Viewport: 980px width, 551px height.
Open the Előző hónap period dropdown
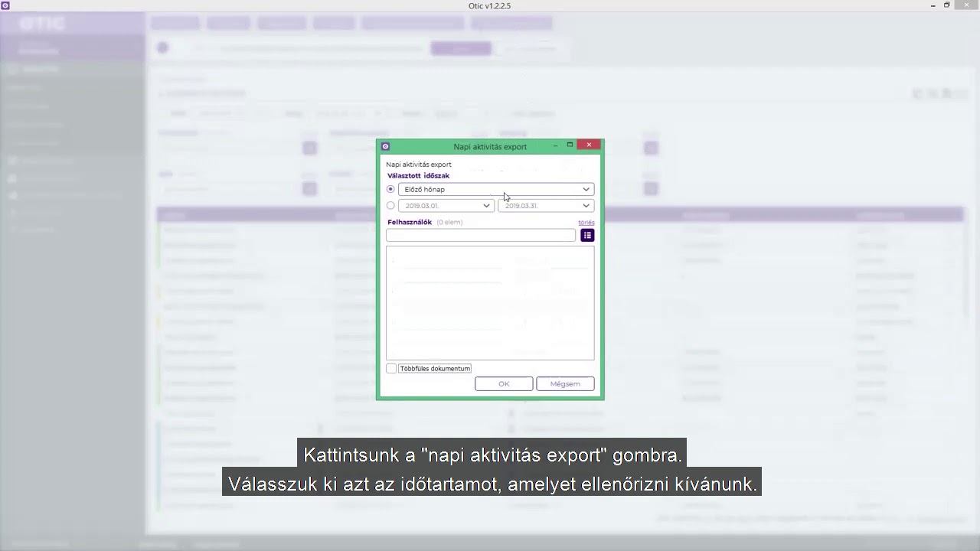(496, 189)
